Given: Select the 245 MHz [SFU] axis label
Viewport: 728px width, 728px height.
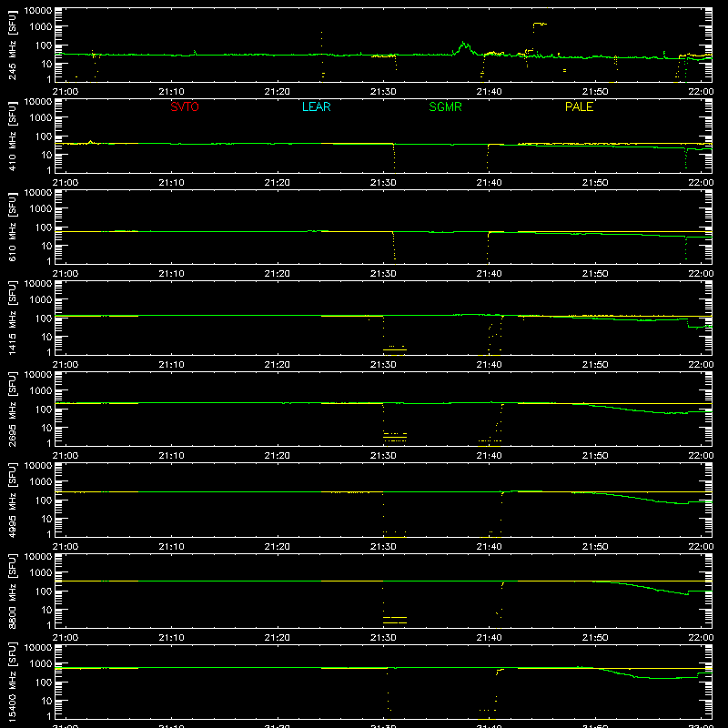Looking at the screenshot, I should tap(12, 45).
